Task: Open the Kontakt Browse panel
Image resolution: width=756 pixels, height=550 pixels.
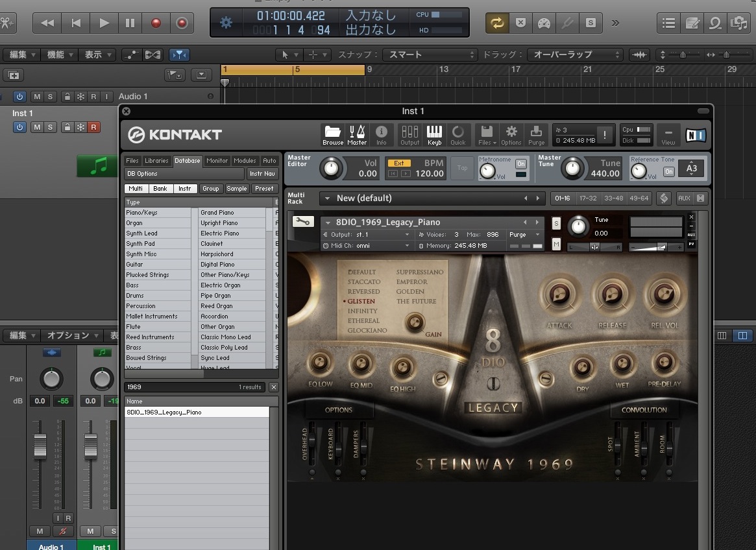Action: (x=333, y=135)
